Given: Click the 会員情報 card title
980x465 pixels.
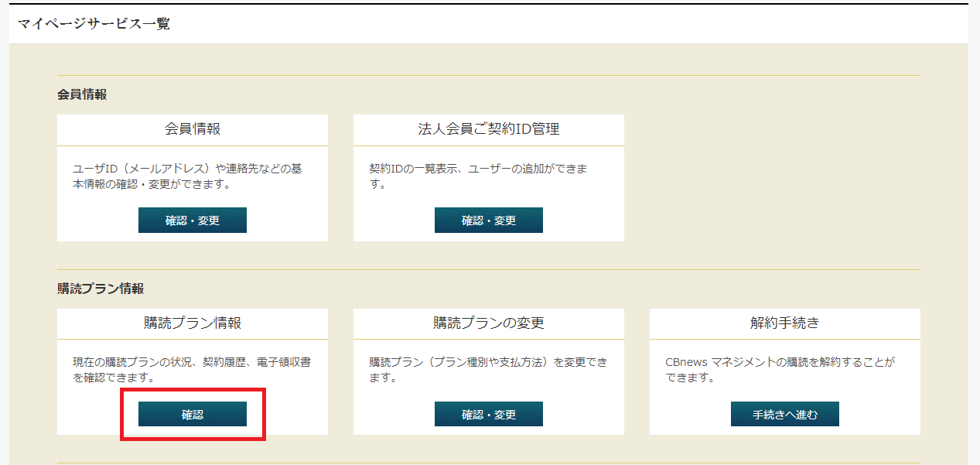Looking at the screenshot, I should pos(193,129).
